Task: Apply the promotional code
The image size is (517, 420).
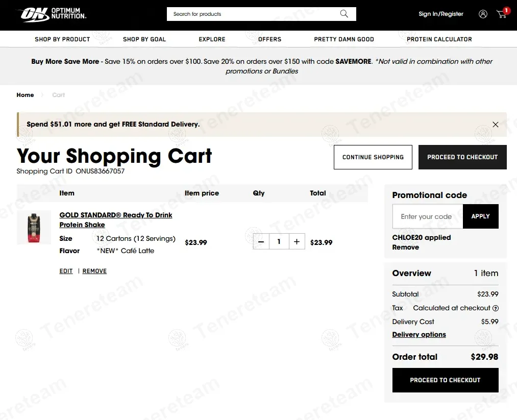Action: (480, 216)
